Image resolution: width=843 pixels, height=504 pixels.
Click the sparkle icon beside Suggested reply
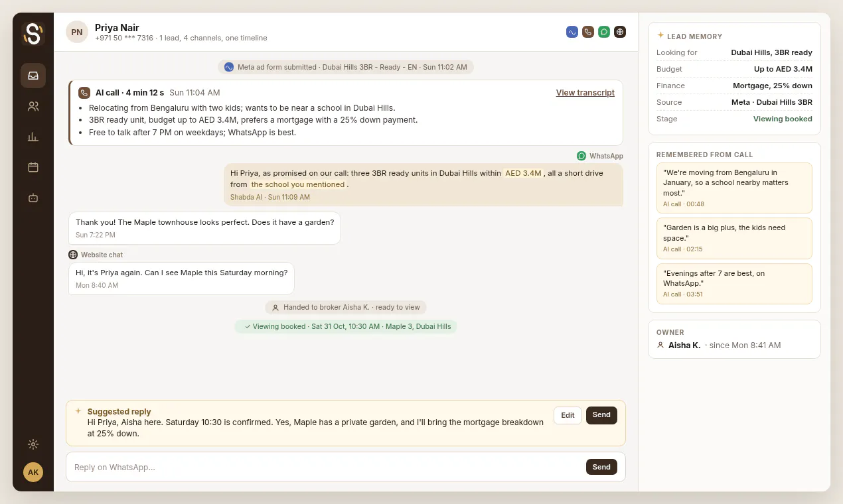coord(78,411)
